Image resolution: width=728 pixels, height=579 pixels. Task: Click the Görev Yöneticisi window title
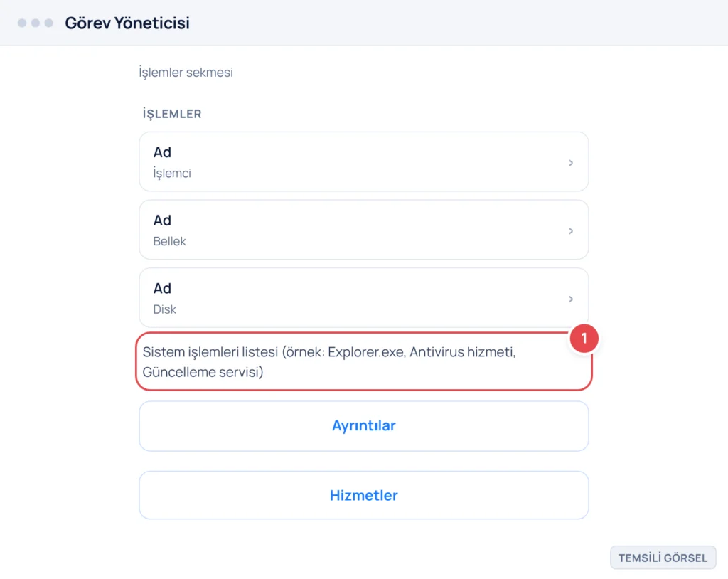[x=127, y=23]
